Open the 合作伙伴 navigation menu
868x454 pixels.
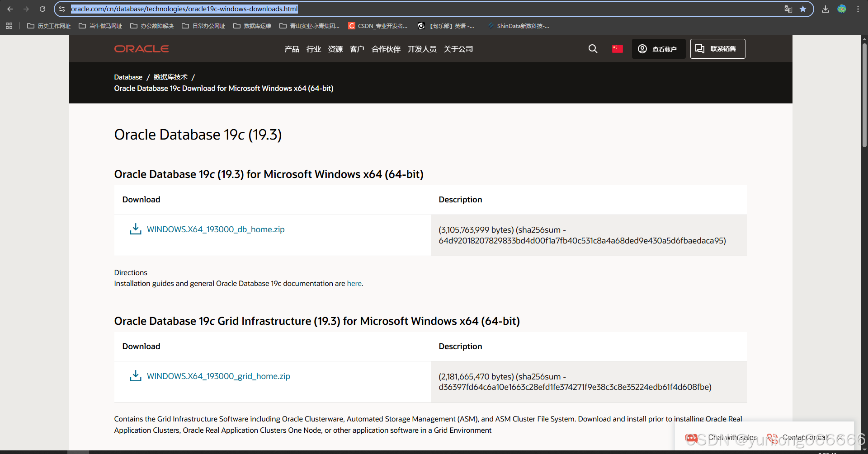point(386,49)
